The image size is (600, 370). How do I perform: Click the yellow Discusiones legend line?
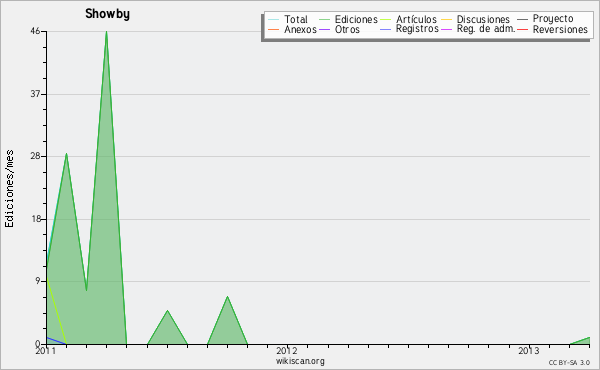(446, 20)
